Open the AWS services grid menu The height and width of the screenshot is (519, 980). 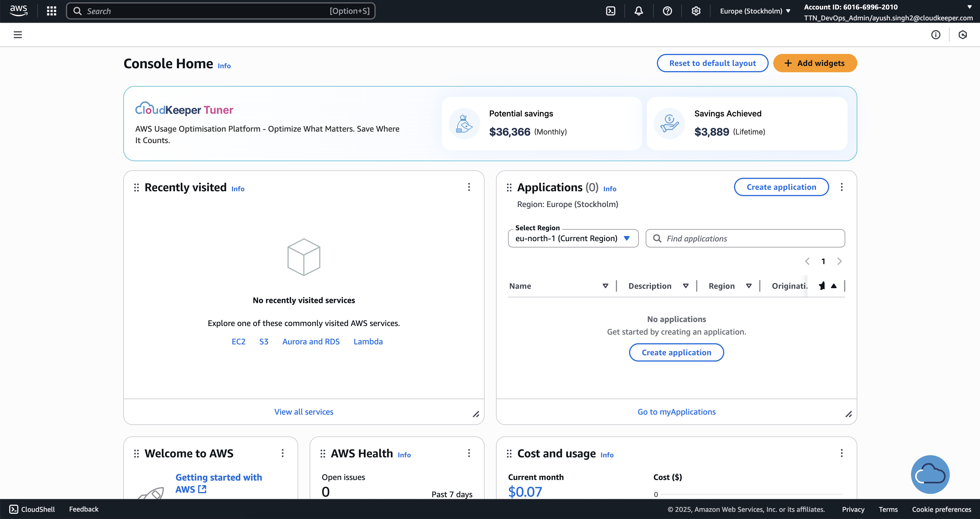click(51, 11)
